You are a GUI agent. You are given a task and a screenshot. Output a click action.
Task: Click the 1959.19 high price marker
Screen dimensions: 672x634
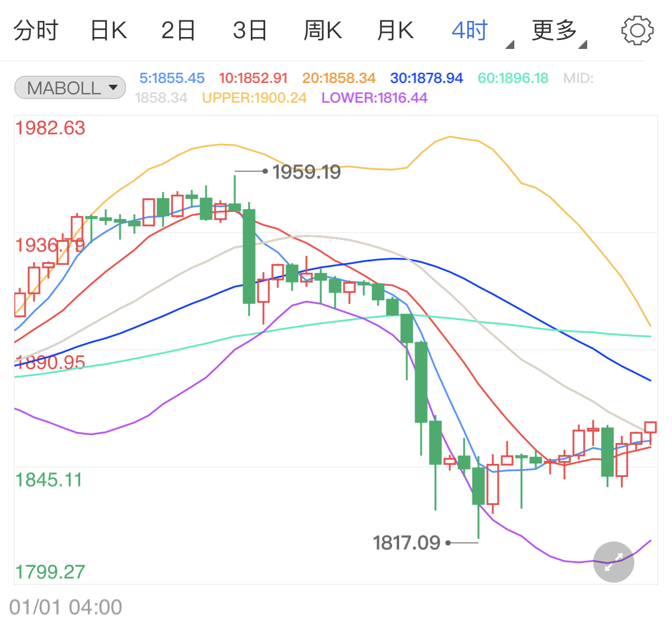pyautogui.click(x=306, y=172)
